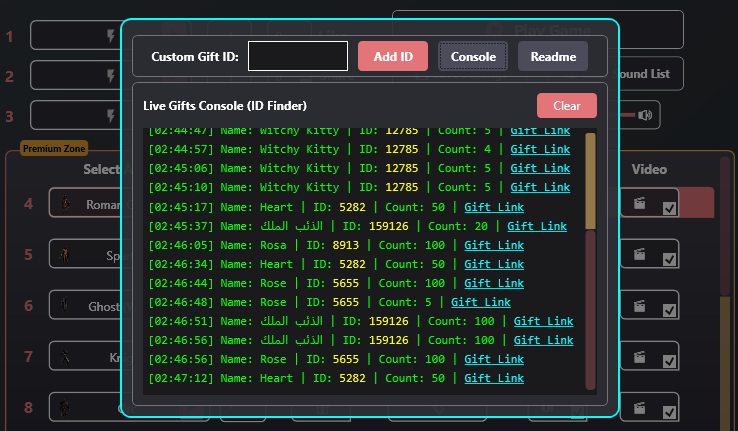This screenshot has width=738, height=431.
Task: Click the speaker volume icon
Action: click(x=645, y=115)
